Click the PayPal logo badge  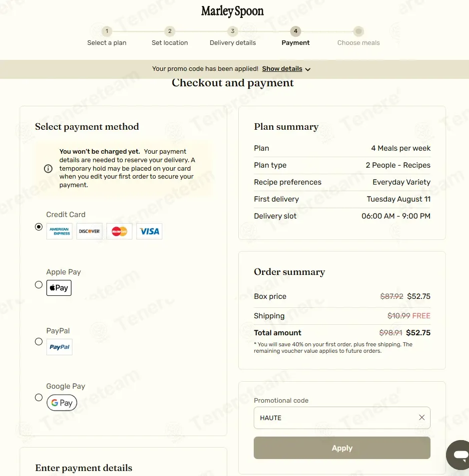tap(59, 347)
